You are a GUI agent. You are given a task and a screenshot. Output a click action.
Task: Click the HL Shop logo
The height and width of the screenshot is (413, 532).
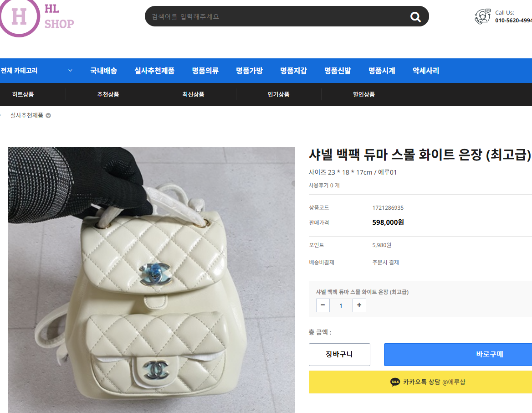click(x=36, y=17)
